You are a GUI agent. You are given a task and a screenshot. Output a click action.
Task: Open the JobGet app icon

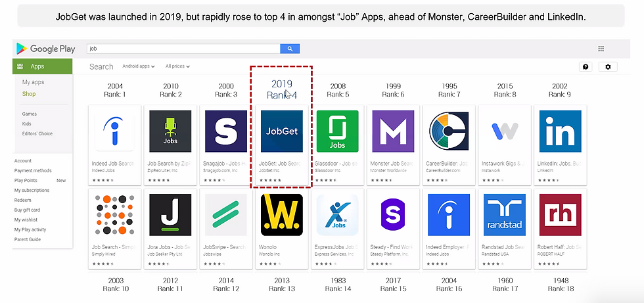[x=282, y=131]
